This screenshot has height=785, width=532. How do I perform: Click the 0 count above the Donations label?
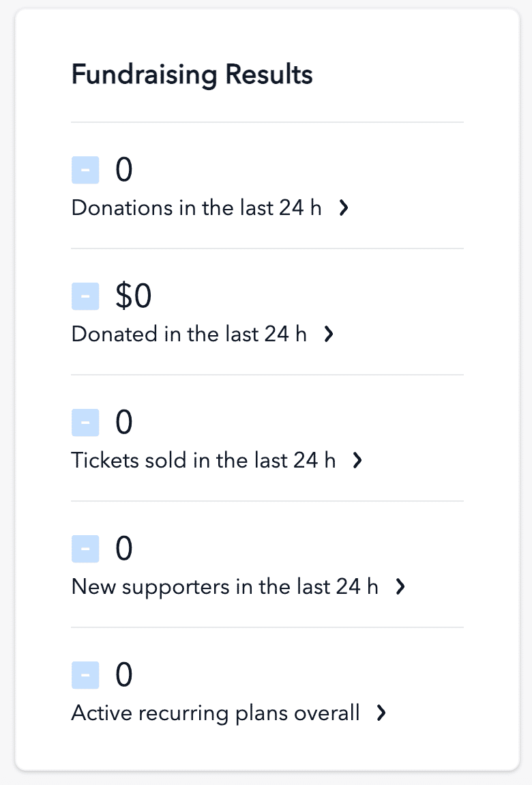click(123, 170)
